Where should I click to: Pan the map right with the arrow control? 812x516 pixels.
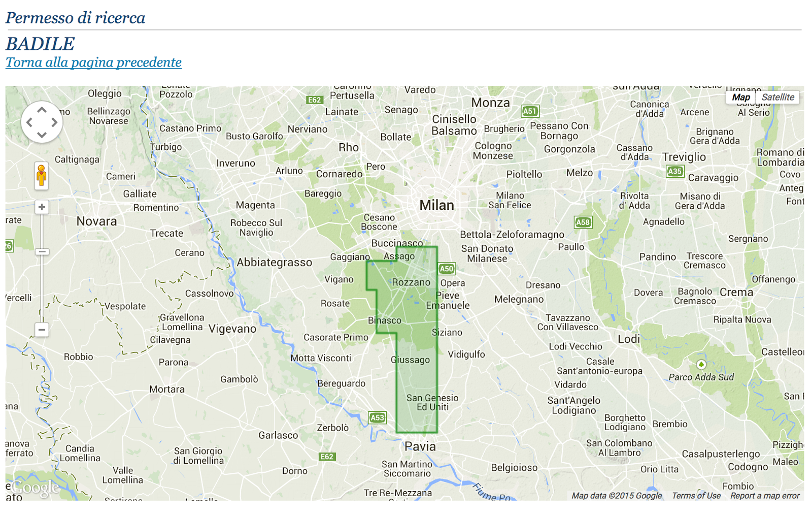(x=54, y=122)
